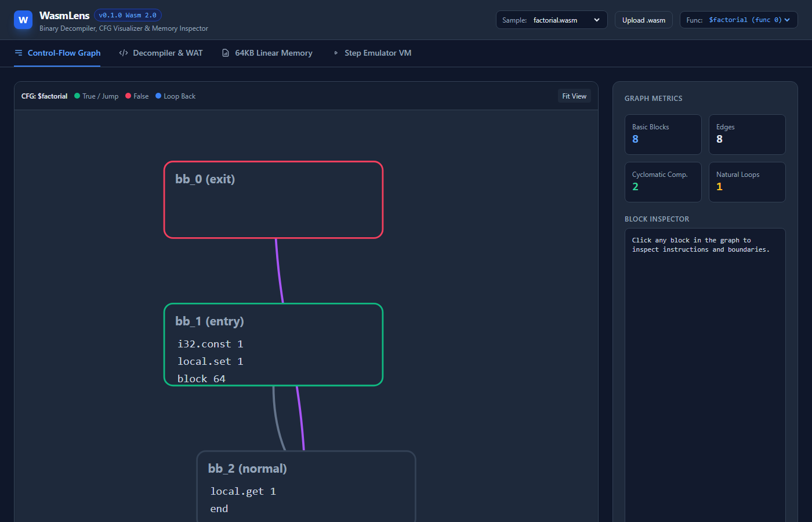The image size is (812, 522).
Task: Switch to the Decompiler & WAT tab
Action: (161, 53)
